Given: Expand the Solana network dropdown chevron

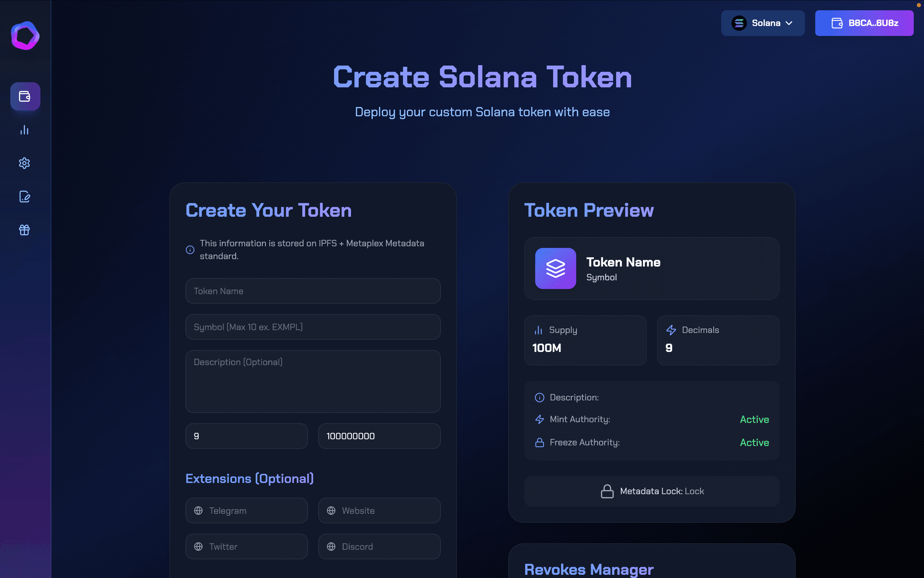Looking at the screenshot, I should click(789, 23).
